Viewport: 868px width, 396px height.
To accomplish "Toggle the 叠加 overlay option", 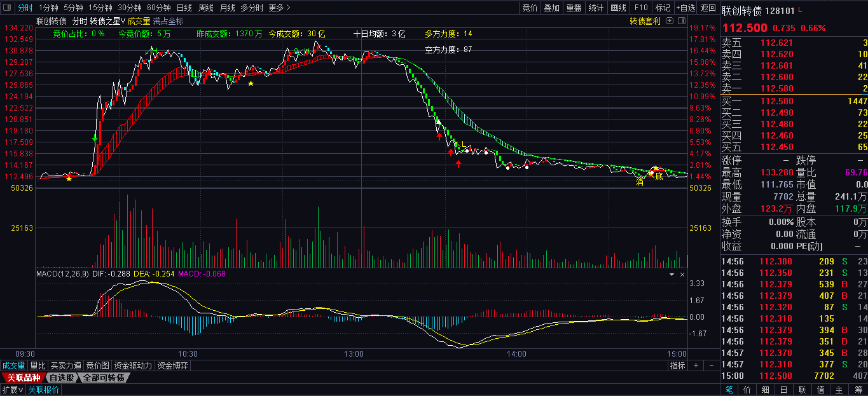I will click(x=551, y=8).
